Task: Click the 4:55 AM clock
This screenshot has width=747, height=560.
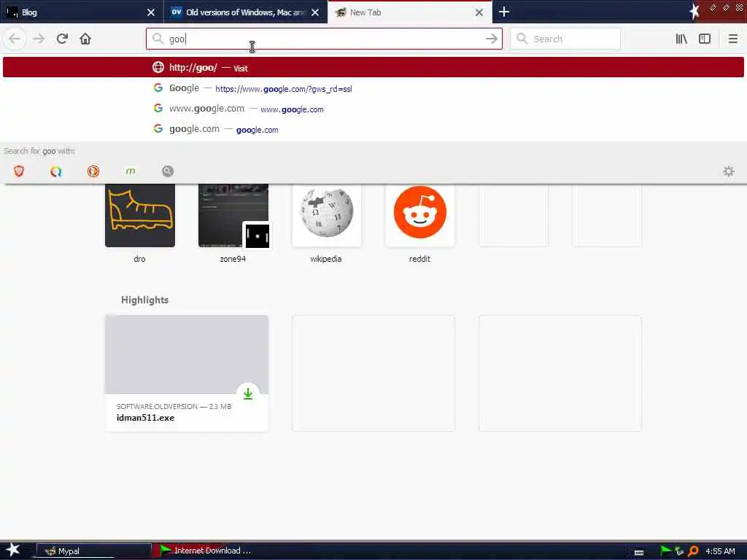Action: tap(720, 551)
